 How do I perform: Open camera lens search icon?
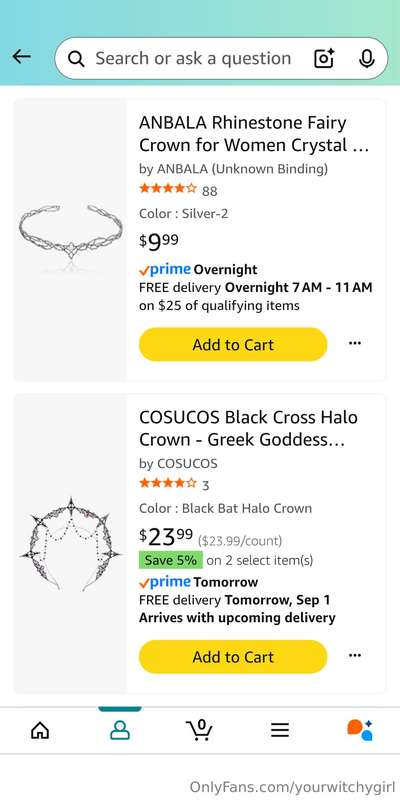pyautogui.click(x=324, y=59)
